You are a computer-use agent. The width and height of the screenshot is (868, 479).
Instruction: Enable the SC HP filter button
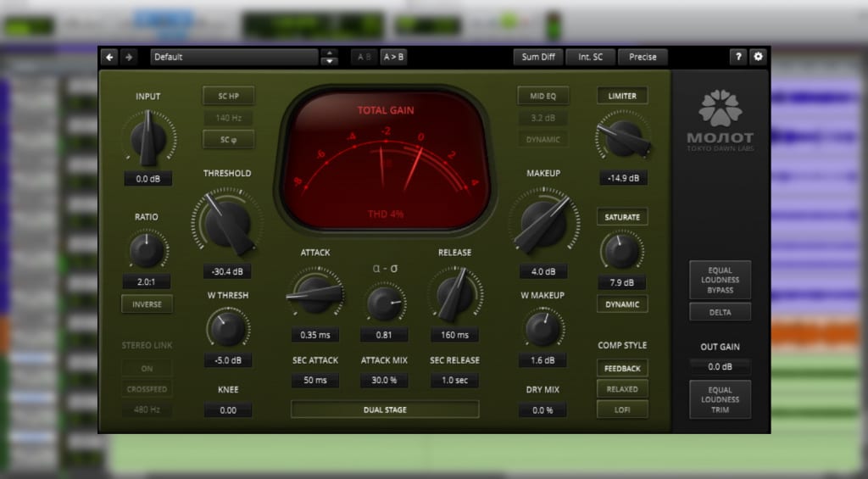[x=228, y=96]
